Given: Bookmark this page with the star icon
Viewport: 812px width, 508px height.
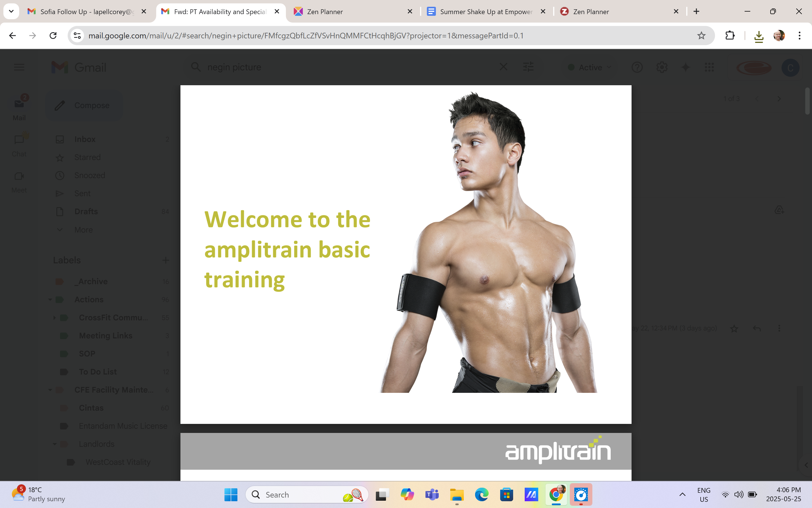Looking at the screenshot, I should (701, 36).
